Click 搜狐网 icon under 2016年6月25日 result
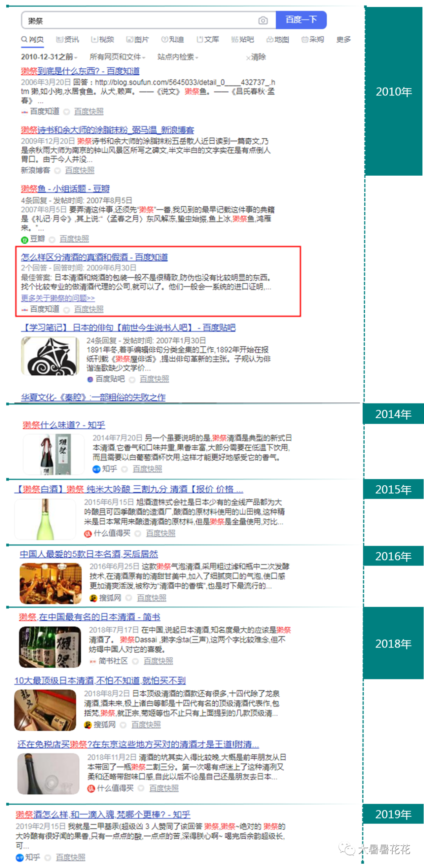The width and height of the screenshot is (424, 868). (93, 598)
